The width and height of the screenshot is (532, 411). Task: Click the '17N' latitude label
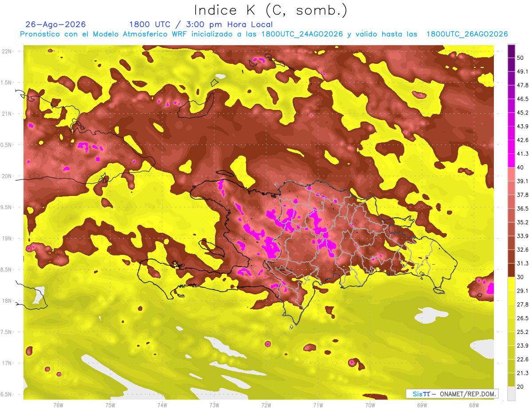click(6, 363)
